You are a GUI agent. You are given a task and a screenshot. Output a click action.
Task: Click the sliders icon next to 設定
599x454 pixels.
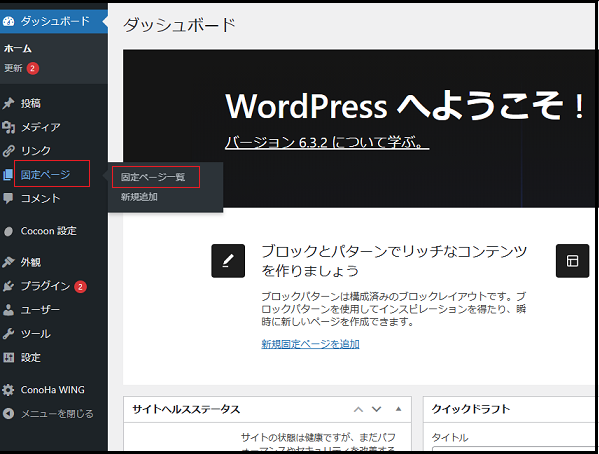8,357
